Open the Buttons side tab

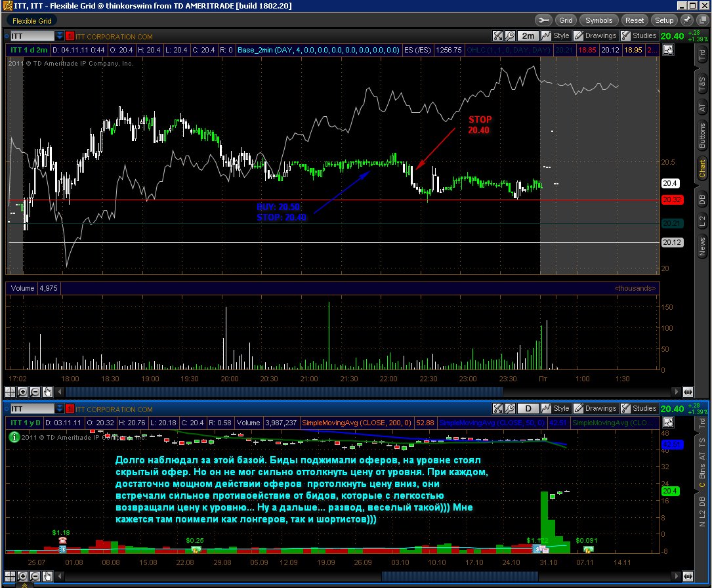pyautogui.click(x=702, y=136)
